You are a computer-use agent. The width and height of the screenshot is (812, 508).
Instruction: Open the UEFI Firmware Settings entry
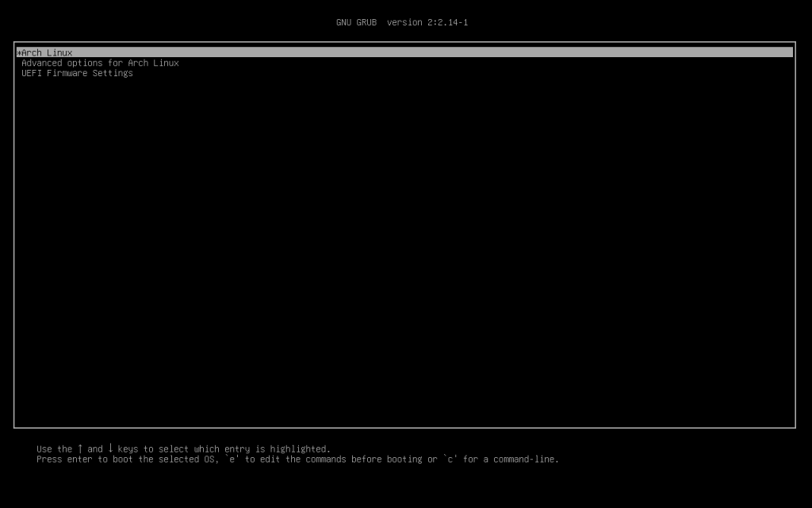[x=77, y=73]
